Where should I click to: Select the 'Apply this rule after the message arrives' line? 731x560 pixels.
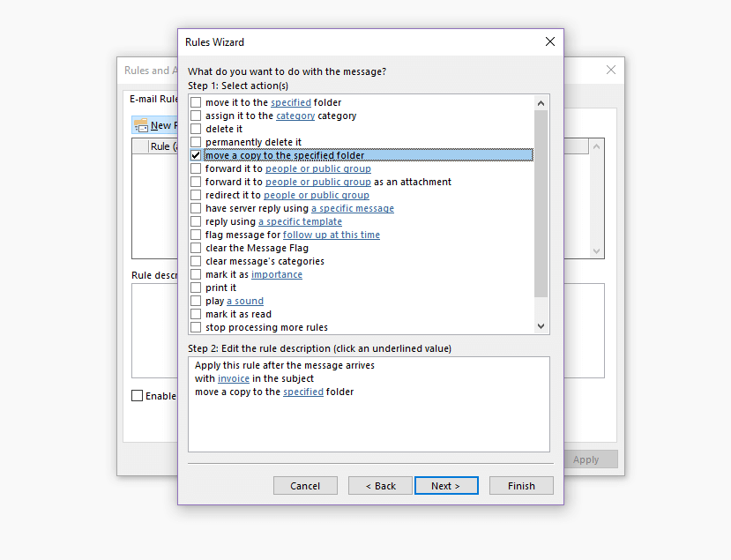click(285, 365)
